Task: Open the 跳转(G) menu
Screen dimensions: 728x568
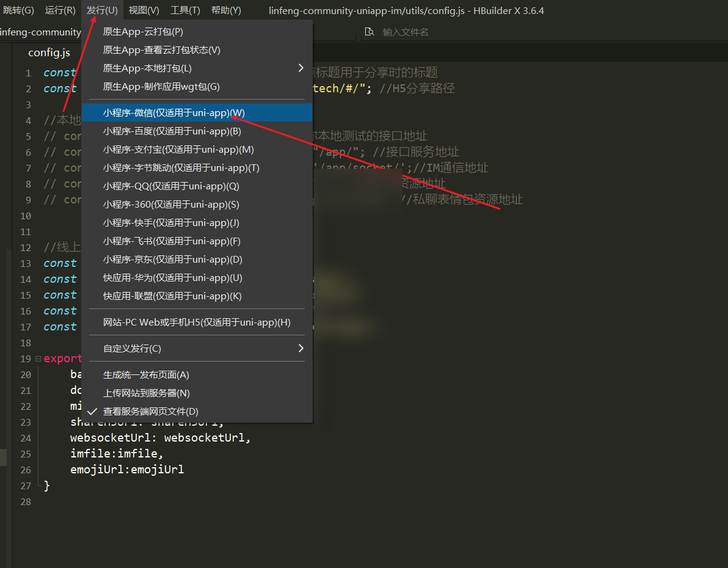Action: (x=18, y=10)
